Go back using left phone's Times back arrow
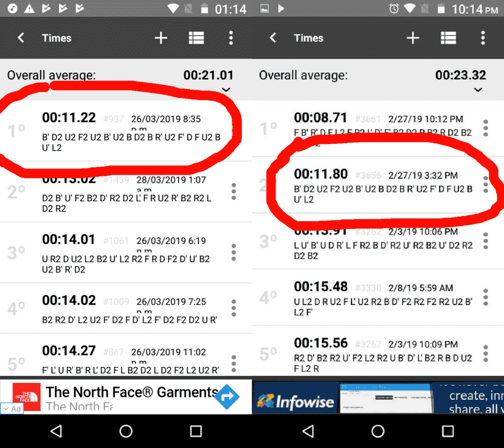 coord(21,38)
